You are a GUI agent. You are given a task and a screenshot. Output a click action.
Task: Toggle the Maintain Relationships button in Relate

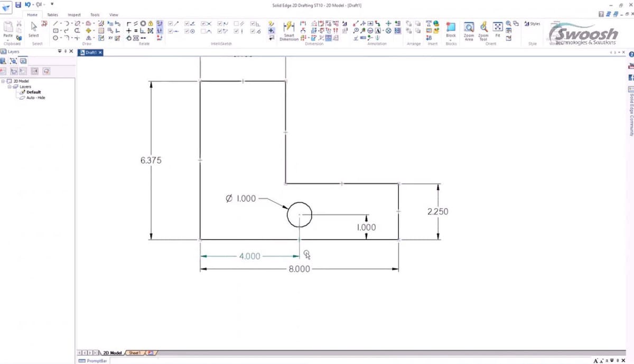160,23
